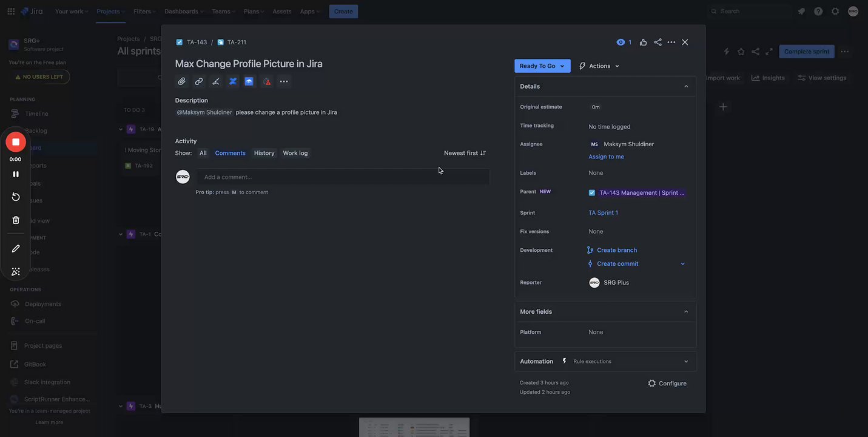Click Configure at the bottom of the issue

click(667, 384)
